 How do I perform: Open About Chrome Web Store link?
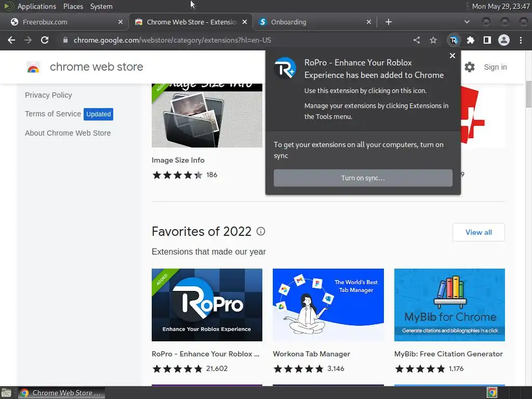click(68, 133)
